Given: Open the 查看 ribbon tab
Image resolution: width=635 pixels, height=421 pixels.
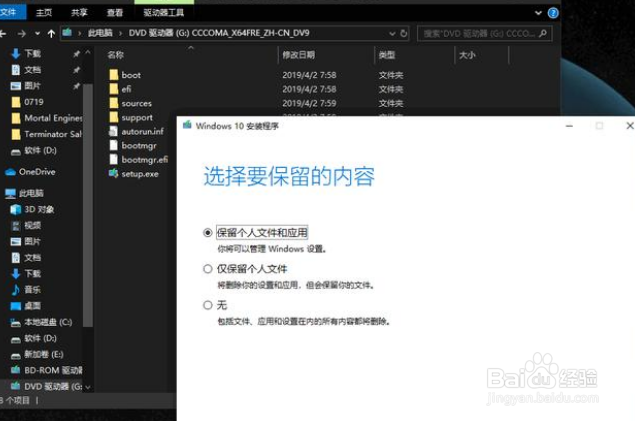Looking at the screenshot, I should [115, 13].
